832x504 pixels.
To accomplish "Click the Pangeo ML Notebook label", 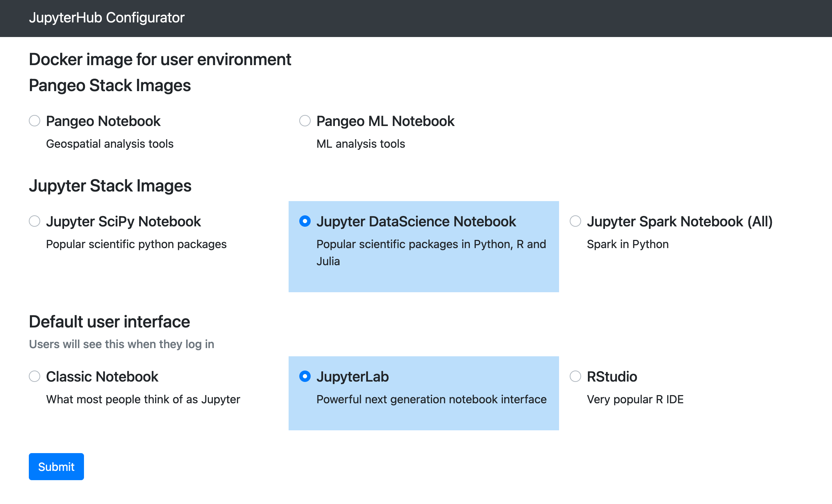I will (385, 121).
